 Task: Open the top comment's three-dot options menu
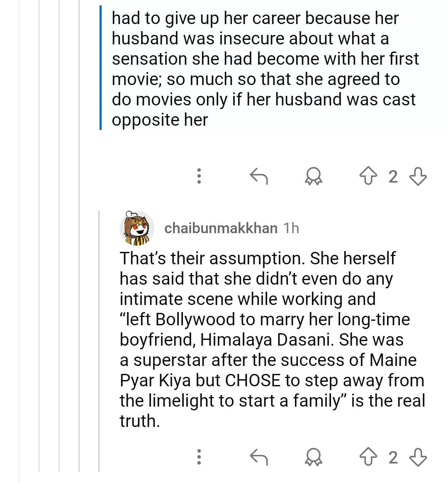(199, 176)
